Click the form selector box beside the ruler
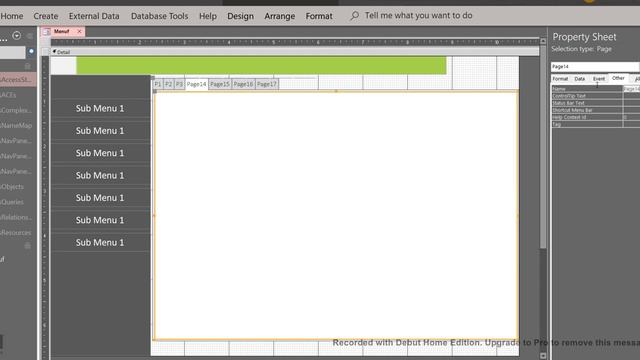Viewport: 640px width, 360px height. coord(46,52)
